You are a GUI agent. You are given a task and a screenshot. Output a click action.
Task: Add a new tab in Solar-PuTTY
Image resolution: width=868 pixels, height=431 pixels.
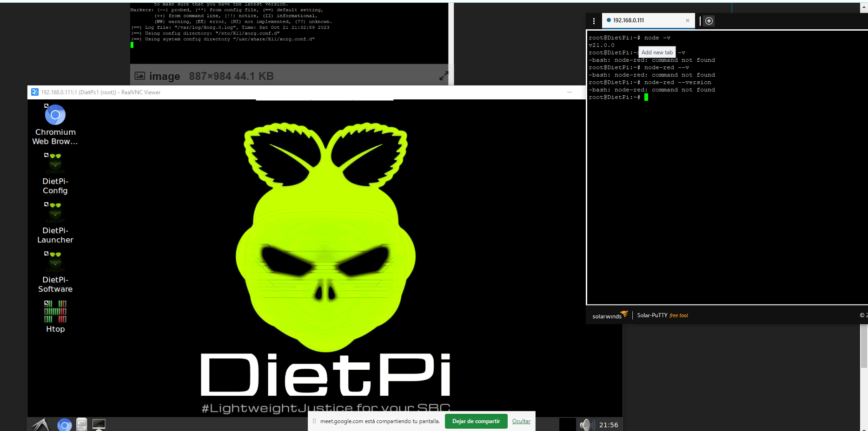coord(709,21)
